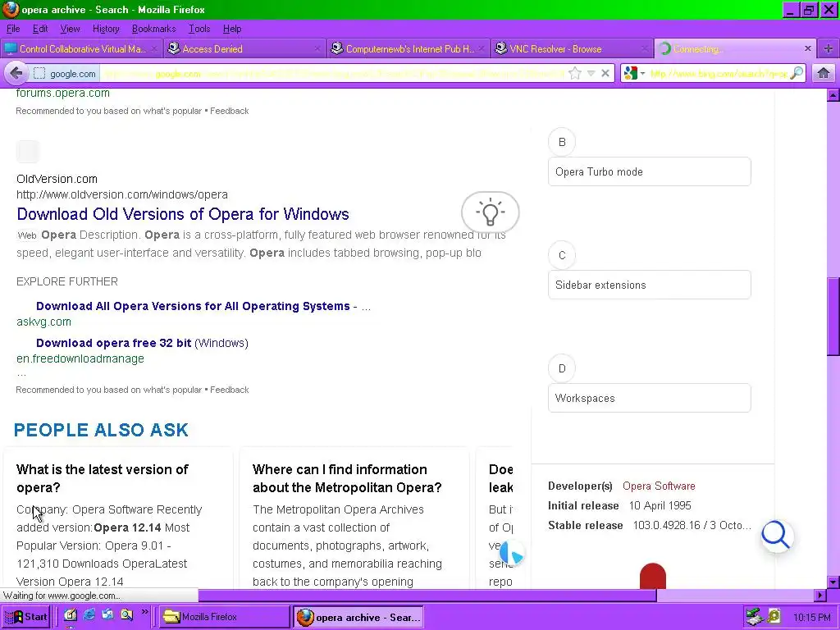Click the first quick launch icon
The height and width of the screenshot is (630, 840).
tap(71, 615)
